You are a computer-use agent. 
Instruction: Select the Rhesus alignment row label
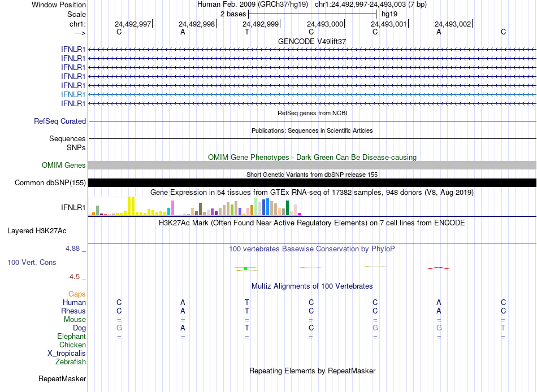click(x=73, y=311)
